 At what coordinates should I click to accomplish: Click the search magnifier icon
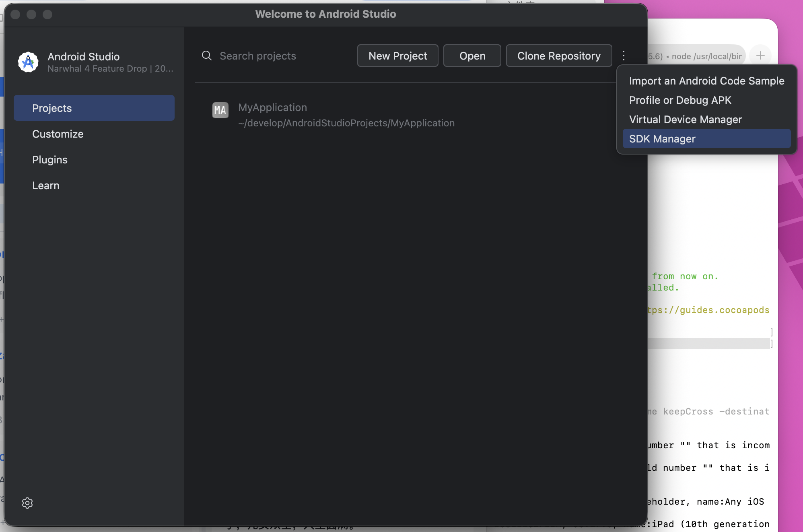coord(207,56)
